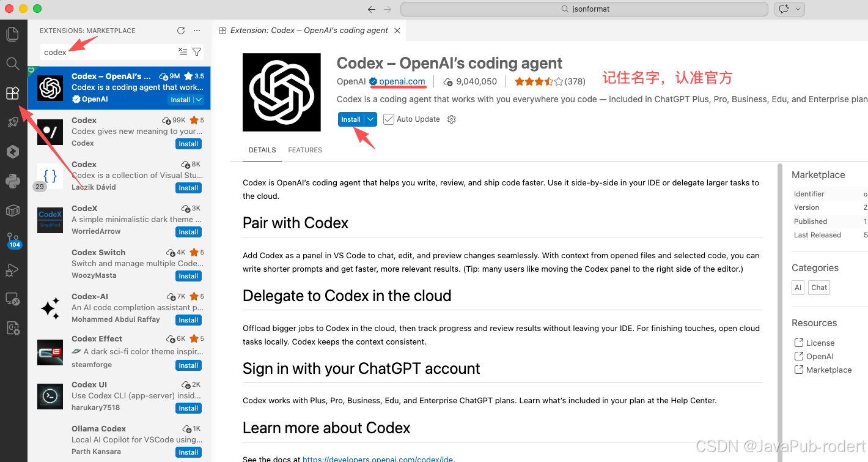Switch to the DETAILS tab
This screenshot has width=868, height=462.
coord(262,150)
